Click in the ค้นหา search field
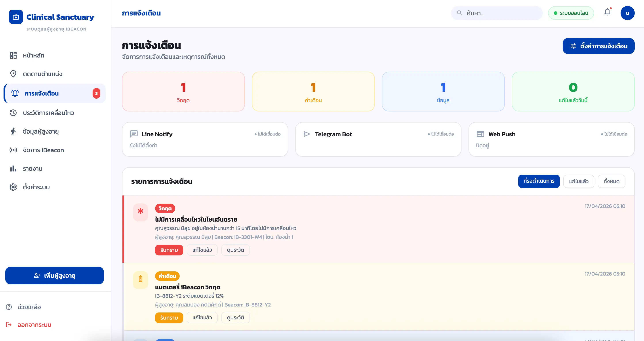The image size is (644, 341). 497,13
